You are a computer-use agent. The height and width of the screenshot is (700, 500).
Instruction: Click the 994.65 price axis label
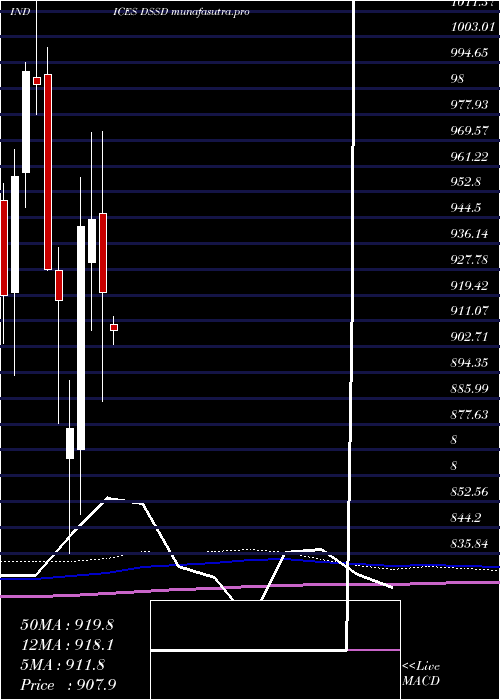pyautogui.click(x=469, y=53)
